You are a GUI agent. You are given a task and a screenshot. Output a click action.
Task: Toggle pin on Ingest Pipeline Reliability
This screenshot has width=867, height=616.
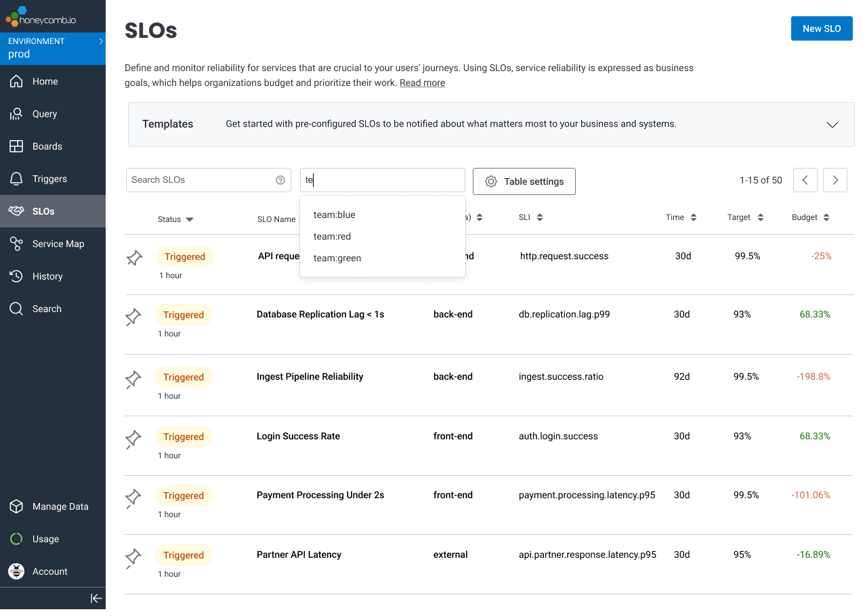(x=133, y=380)
